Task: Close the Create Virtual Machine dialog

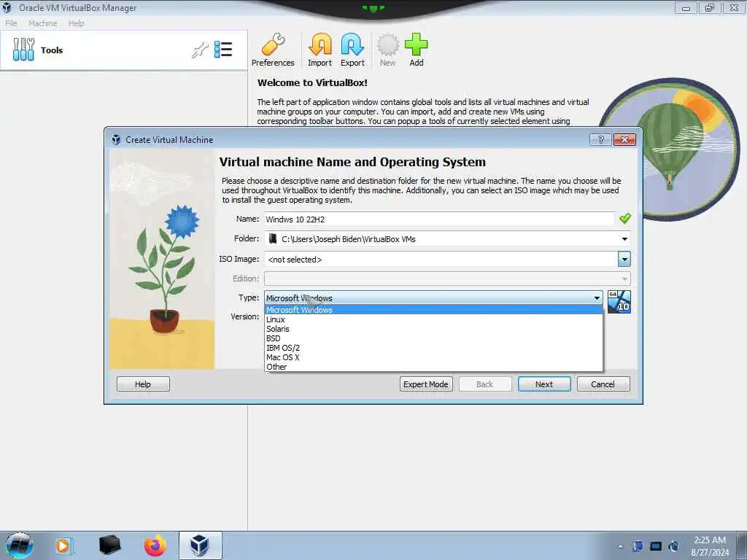Action: coord(624,139)
